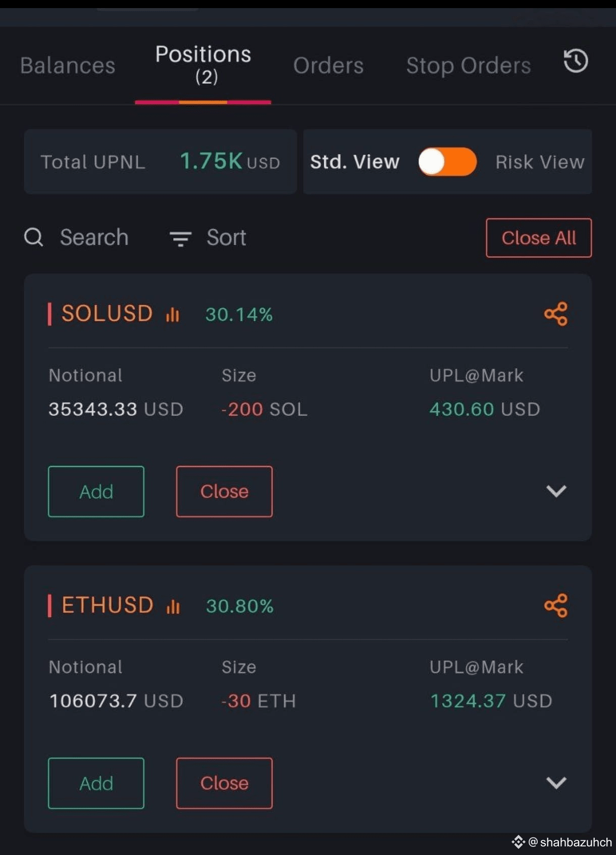The width and height of the screenshot is (616, 855).
Task: Click Close on the ETHUSD position
Action: point(224,783)
